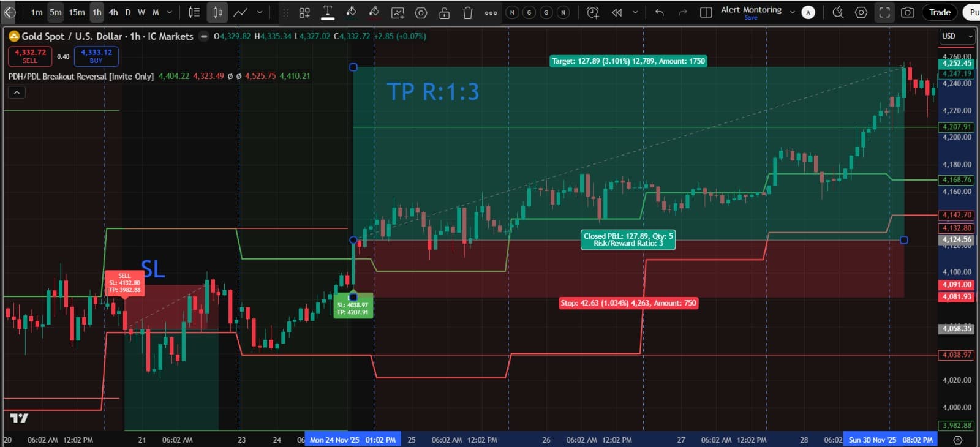The width and height of the screenshot is (980, 447).
Task: Open chart settings hexagon icon near fullscreen
Action: point(861,12)
